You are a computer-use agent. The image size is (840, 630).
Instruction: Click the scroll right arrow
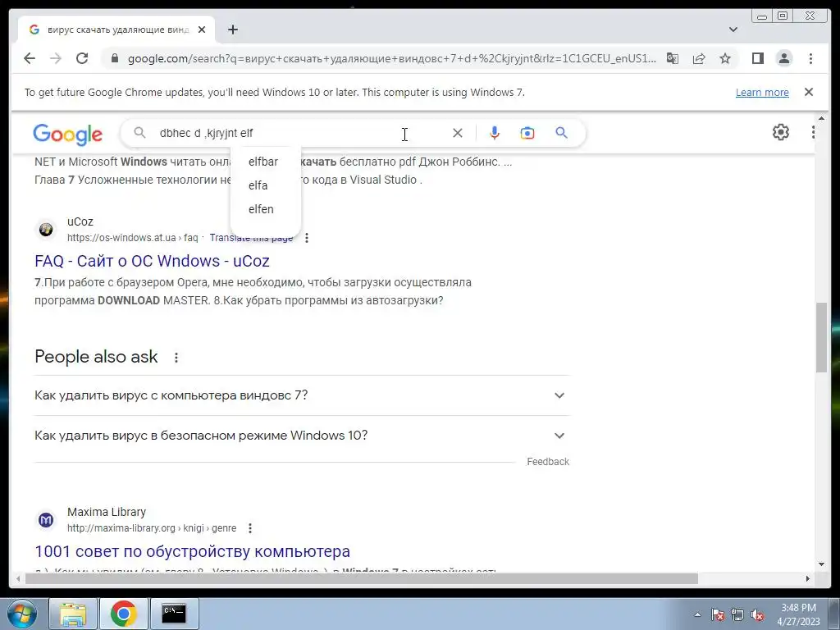pyautogui.click(x=808, y=578)
